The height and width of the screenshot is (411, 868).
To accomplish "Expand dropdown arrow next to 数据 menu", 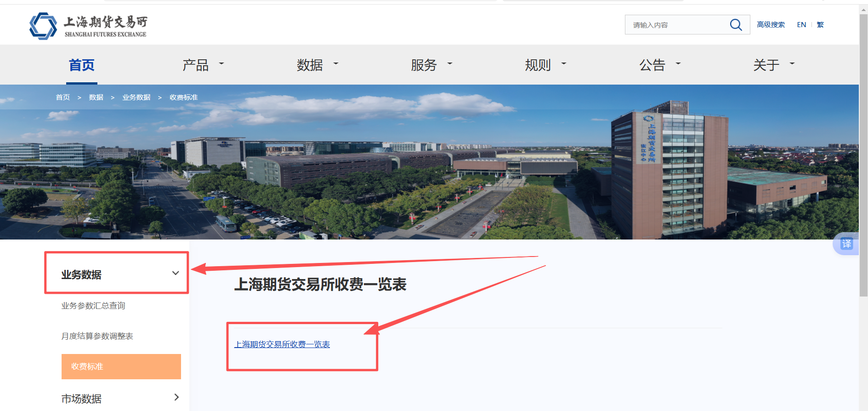I will coord(336,63).
